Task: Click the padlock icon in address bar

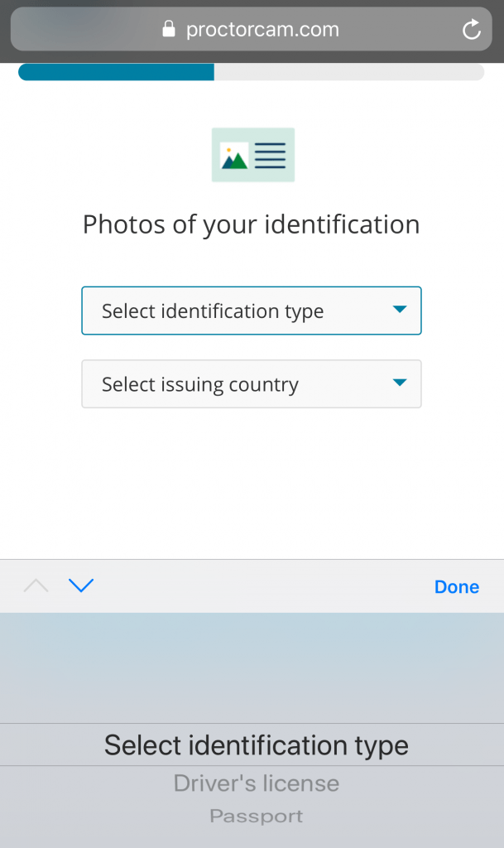Action: click(x=169, y=30)
